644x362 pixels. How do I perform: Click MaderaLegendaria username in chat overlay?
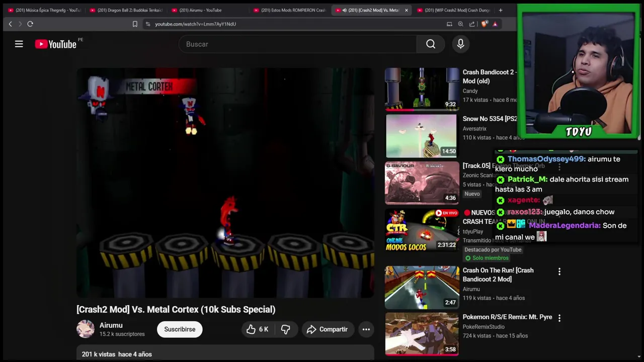(x=565, y=226)
